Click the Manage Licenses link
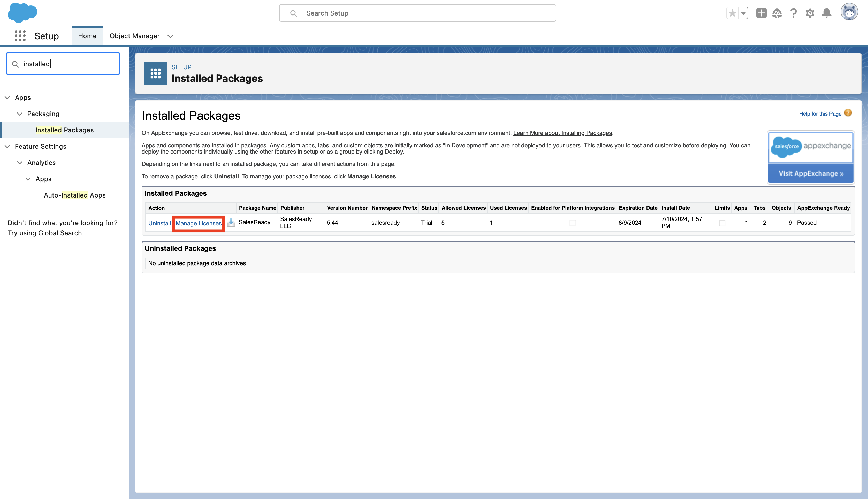The image size is (868, 499). click(198, 223)
